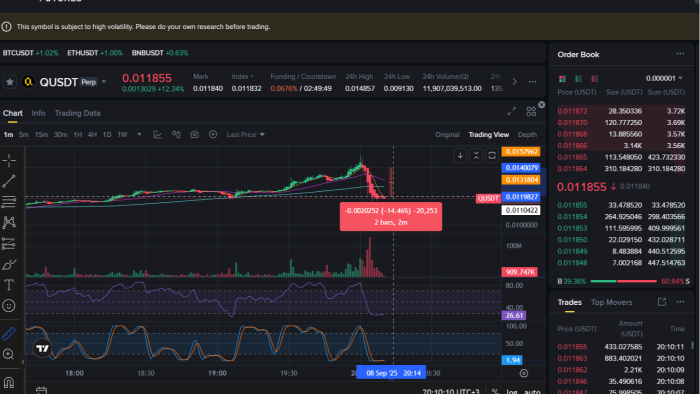Select the 4H timeframe
The height and width of the screenshot is (394, 700).
click(92, 135)
